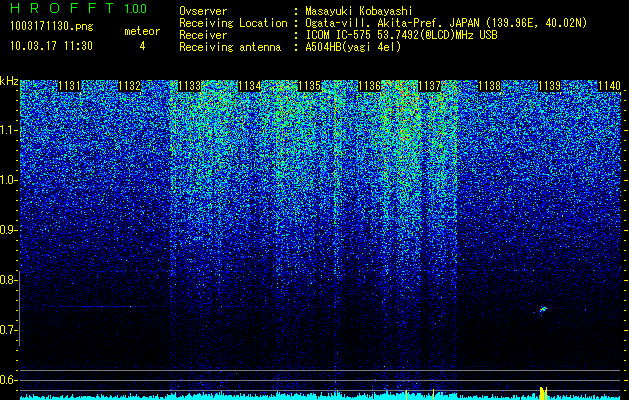Click the 0.9 kHz axis label
The image size is (629, 400).
9,230
